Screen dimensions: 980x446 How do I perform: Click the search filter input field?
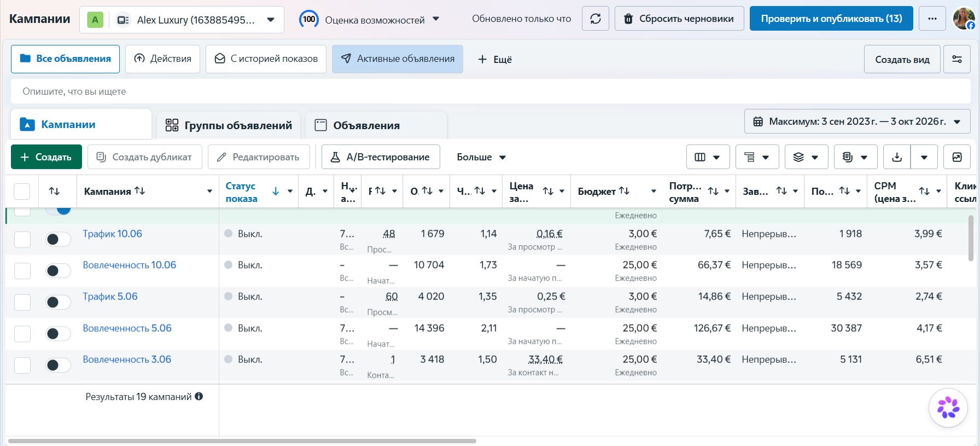(x=491, y=91)
